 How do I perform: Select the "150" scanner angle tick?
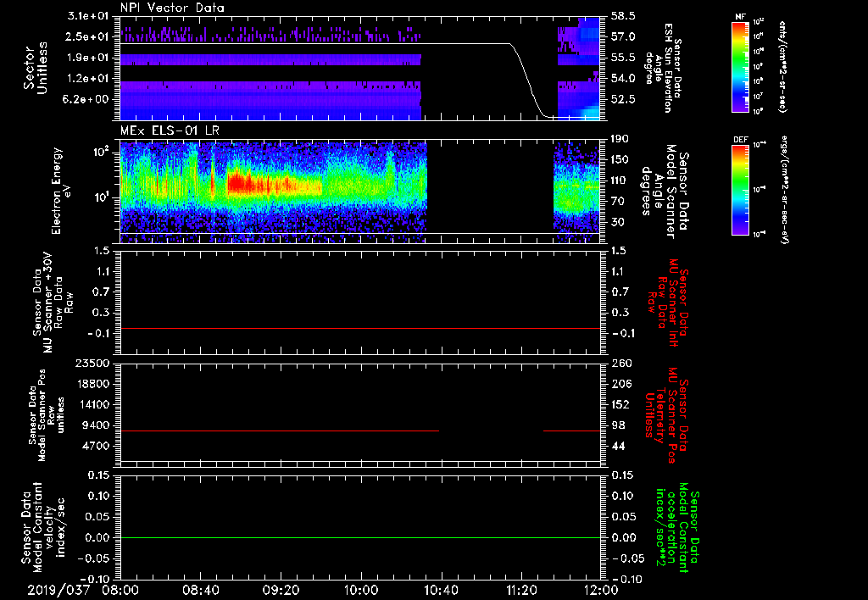click(x=620, y=160)
